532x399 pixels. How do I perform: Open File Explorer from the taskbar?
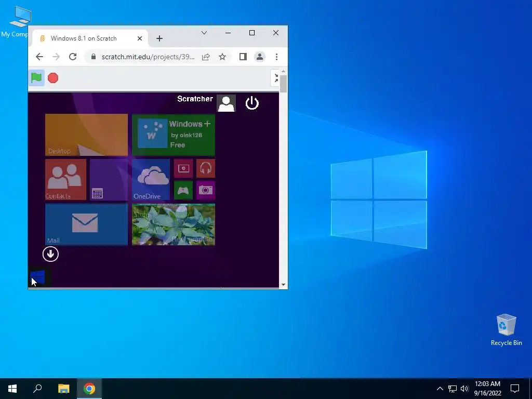coord(63,389)
